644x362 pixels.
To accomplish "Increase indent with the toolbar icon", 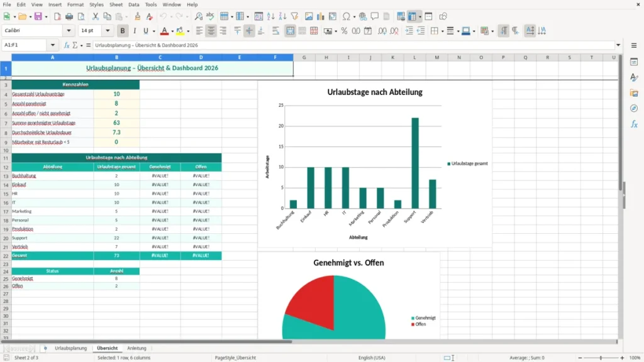I will 409,31.
